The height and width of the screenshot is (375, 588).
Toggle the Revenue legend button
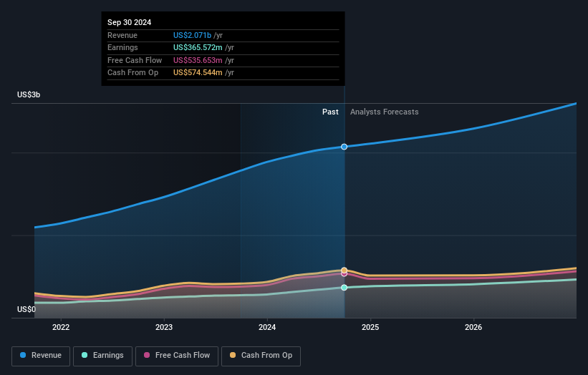(41, 356)
